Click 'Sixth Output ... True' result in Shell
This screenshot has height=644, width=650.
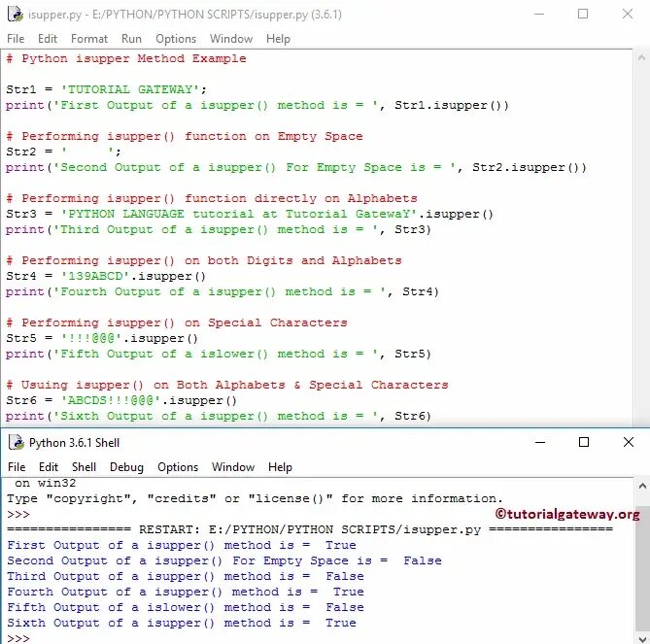click(x=181, y=623)
